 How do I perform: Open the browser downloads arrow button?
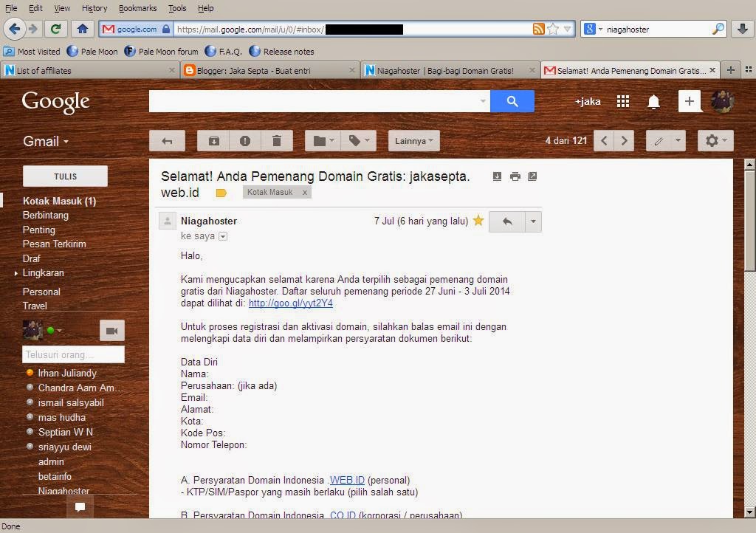(743, 30)
